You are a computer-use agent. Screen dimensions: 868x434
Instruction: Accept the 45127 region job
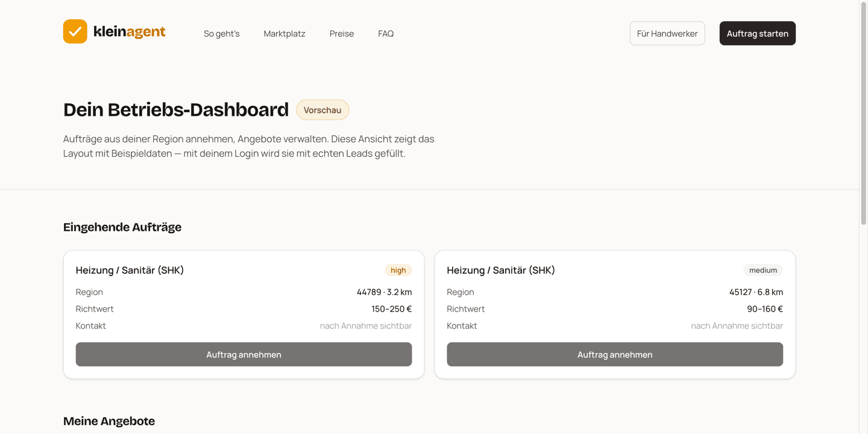pyautogui.click(x=615, y=354)
